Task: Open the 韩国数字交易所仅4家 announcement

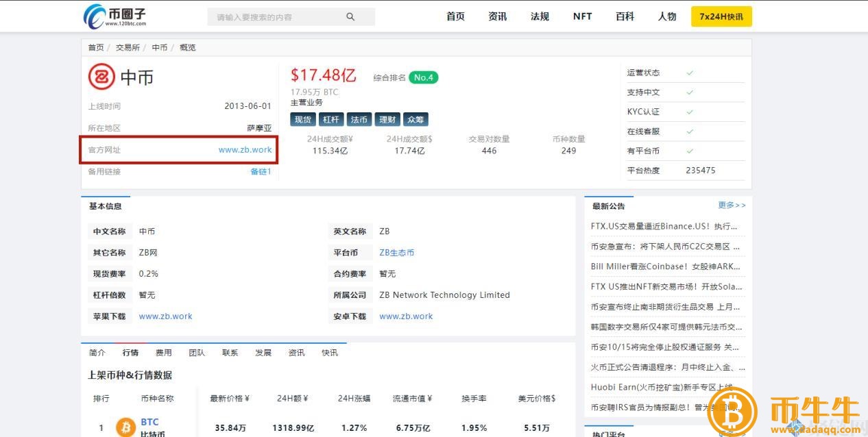Action: [666, 327]
